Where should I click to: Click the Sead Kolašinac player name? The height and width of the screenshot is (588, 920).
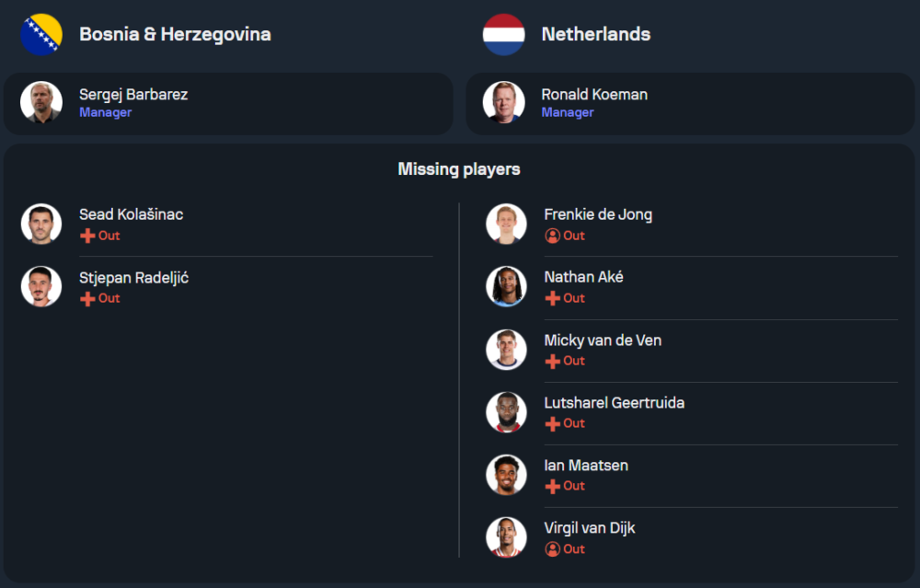[131, 214]
